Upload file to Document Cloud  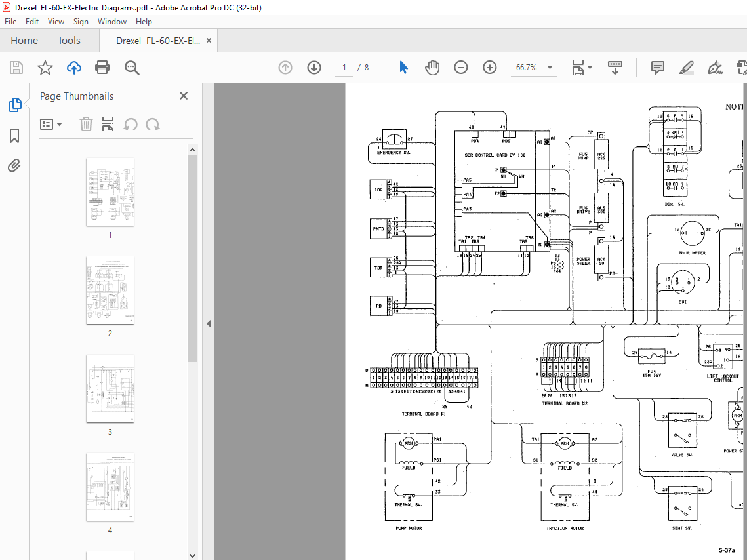coord(74,68)
